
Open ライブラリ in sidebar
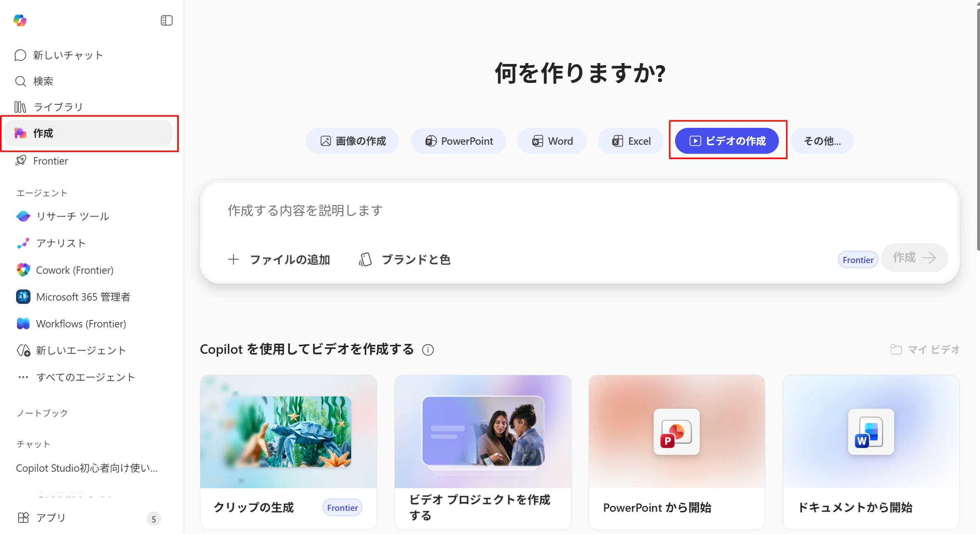coord(89,107)
